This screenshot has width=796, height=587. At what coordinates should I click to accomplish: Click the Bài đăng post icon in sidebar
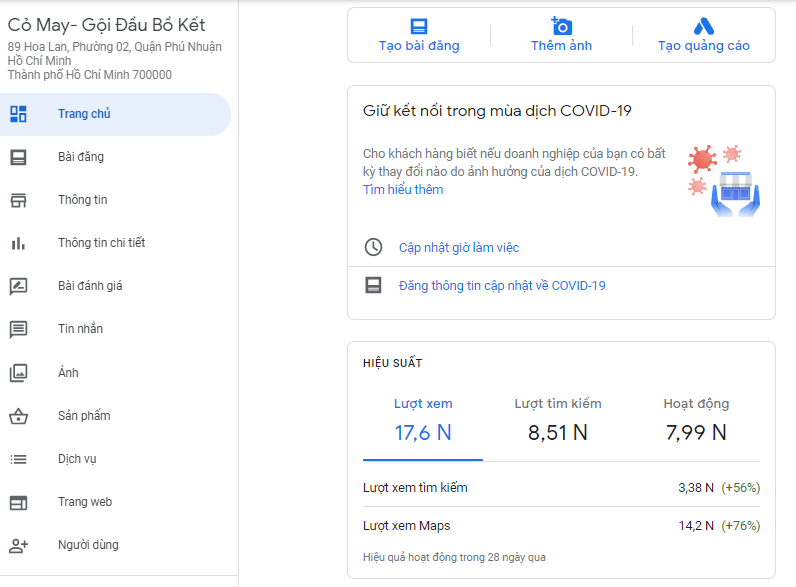(x=18, y=157)
